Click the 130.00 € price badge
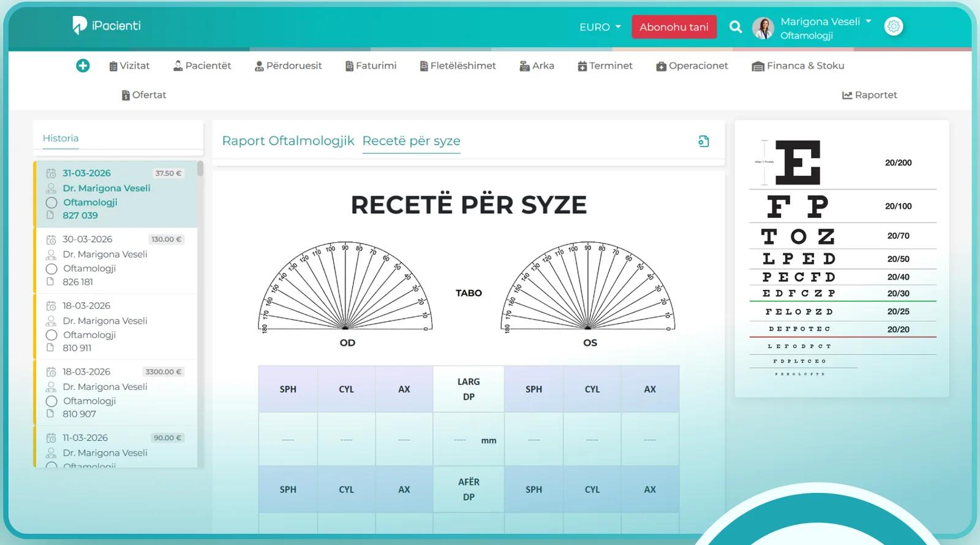The image size is (980, 545). click(x=166, y=240)
